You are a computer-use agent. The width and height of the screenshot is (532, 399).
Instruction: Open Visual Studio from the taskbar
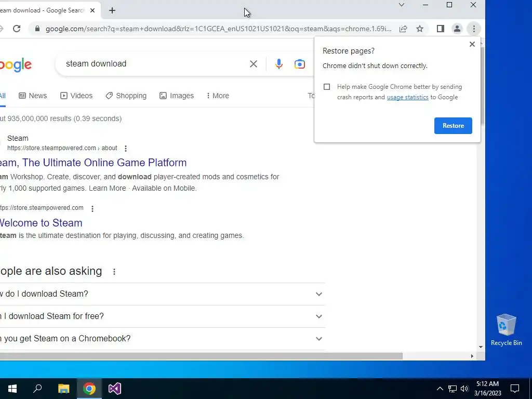click(115, 389)
